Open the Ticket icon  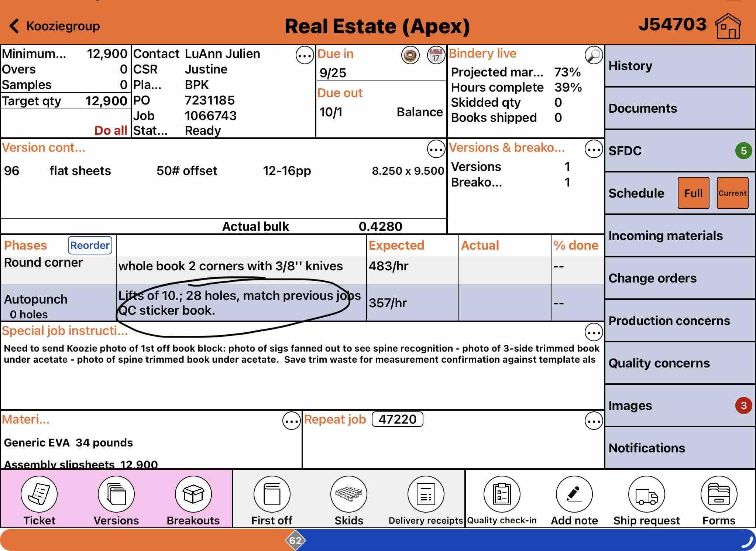click(x=39, y=494)
